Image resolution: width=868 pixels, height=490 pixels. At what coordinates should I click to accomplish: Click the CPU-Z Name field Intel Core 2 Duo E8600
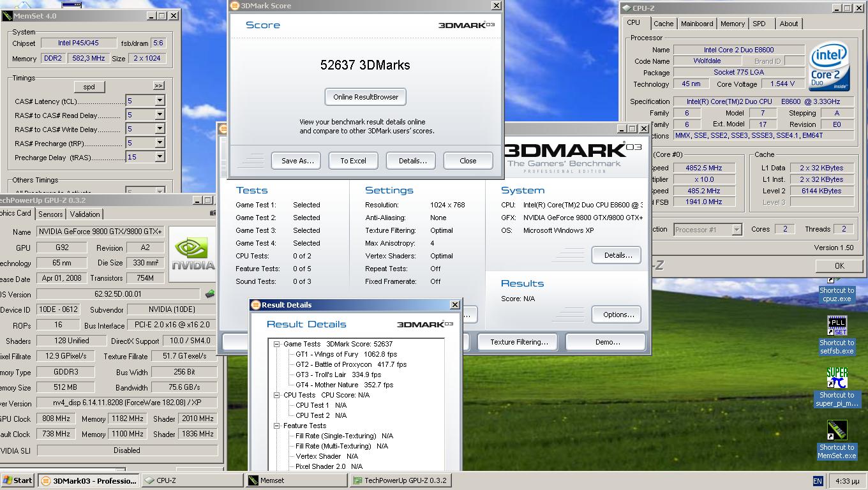(x=738, y=50)
